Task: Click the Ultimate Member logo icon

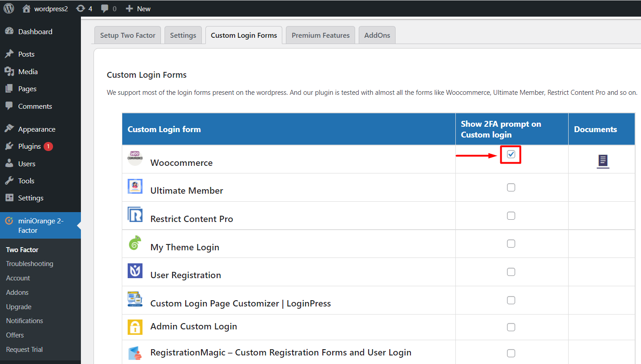Action: 135,186
